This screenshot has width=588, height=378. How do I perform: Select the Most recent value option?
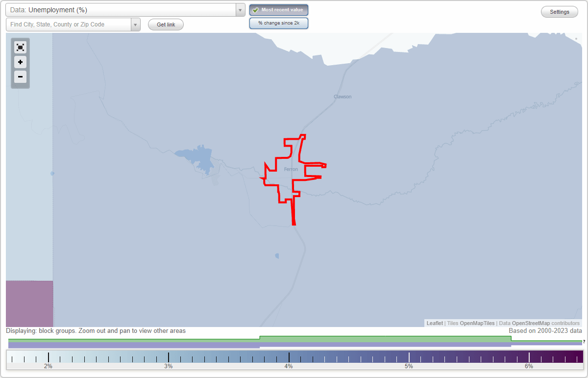[279, 10]
